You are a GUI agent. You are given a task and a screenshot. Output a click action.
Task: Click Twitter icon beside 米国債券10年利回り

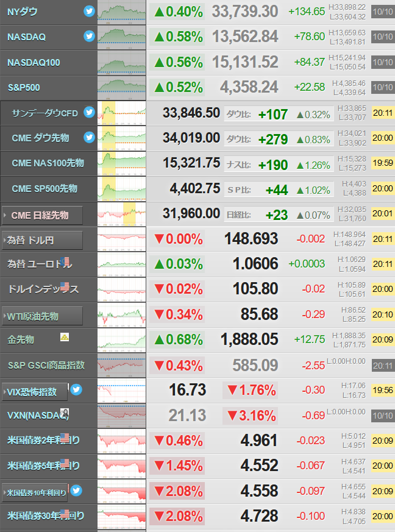[x=76, y=491]
